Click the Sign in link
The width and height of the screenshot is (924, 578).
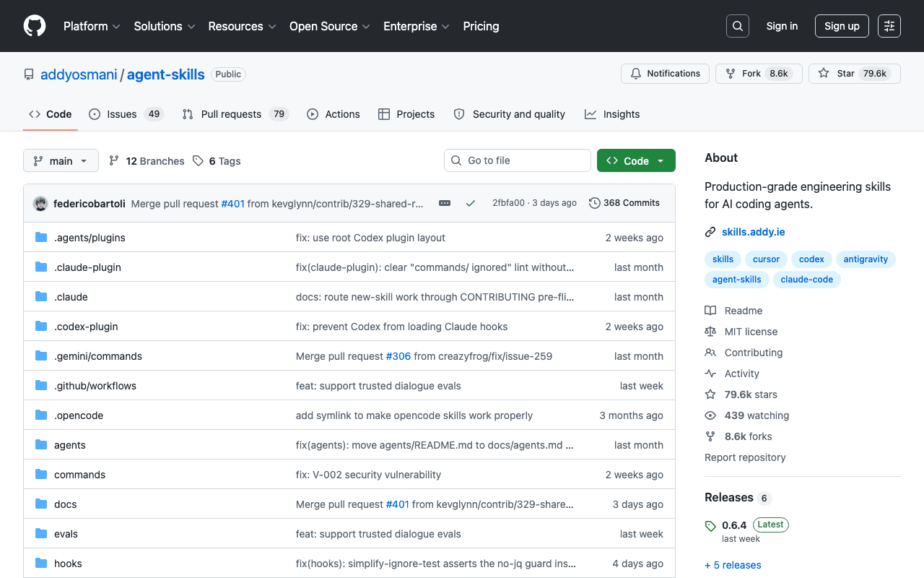tap(782, 26)
